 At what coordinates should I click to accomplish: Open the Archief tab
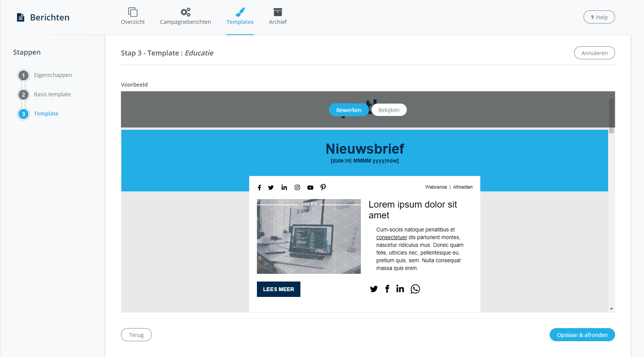coord(278,17)
